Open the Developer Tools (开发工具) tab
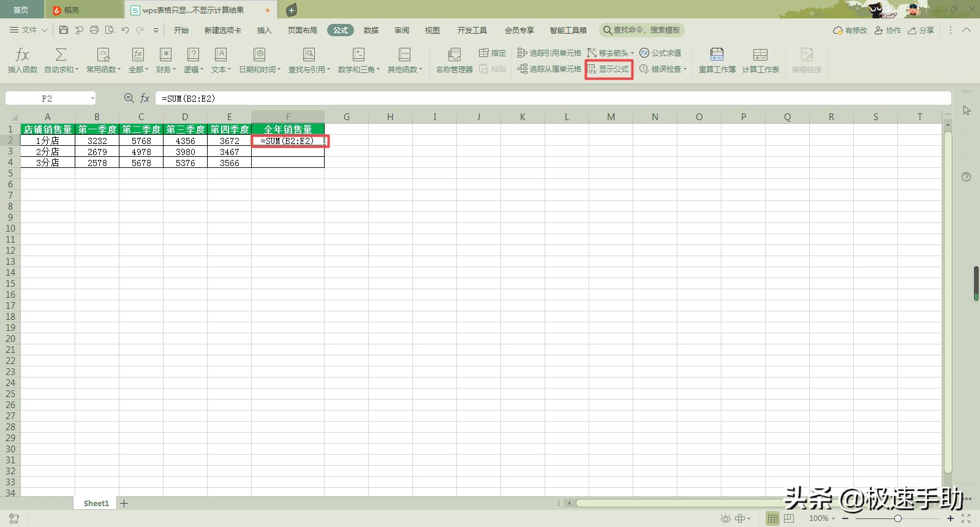The width and height of the screenshot is (980, 527). [x=472, y=30]
